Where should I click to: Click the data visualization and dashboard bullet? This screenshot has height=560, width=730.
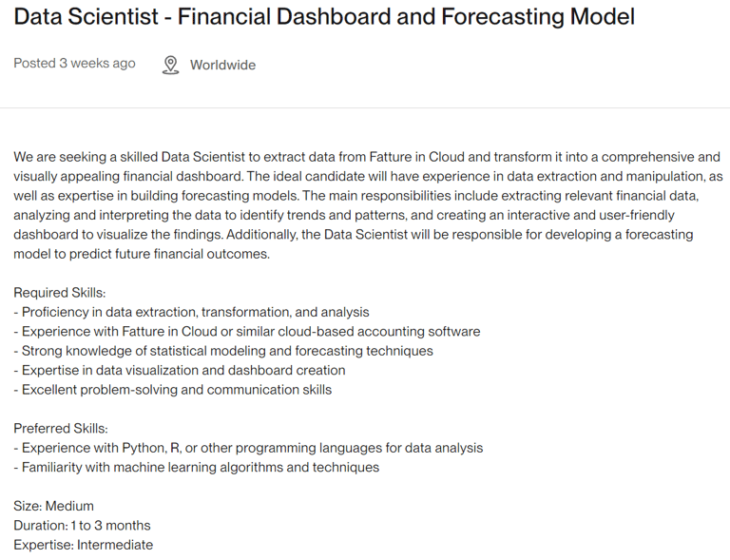(x=180, y=370)
